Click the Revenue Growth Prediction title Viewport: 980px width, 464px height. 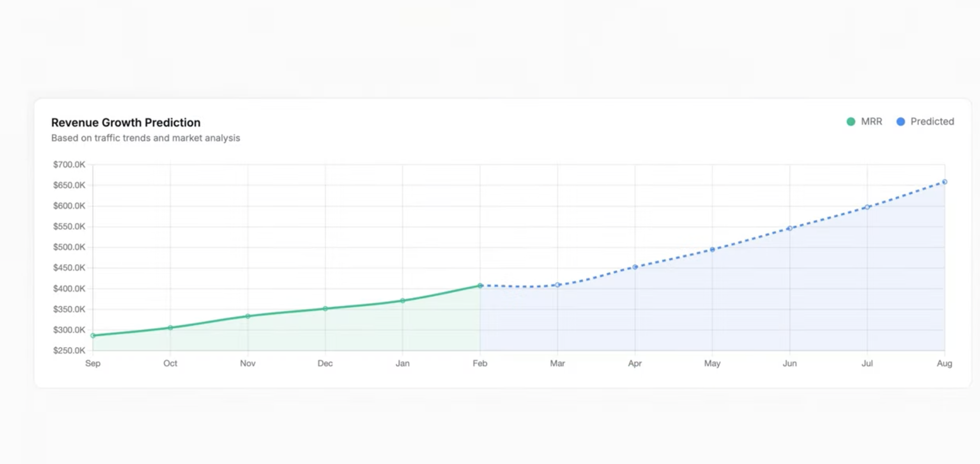126,122
